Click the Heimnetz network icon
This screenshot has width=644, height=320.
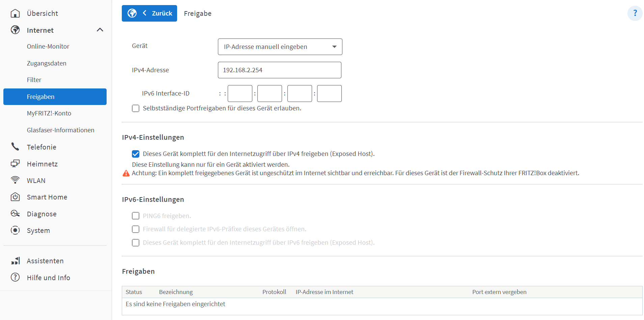coord(15,163)
